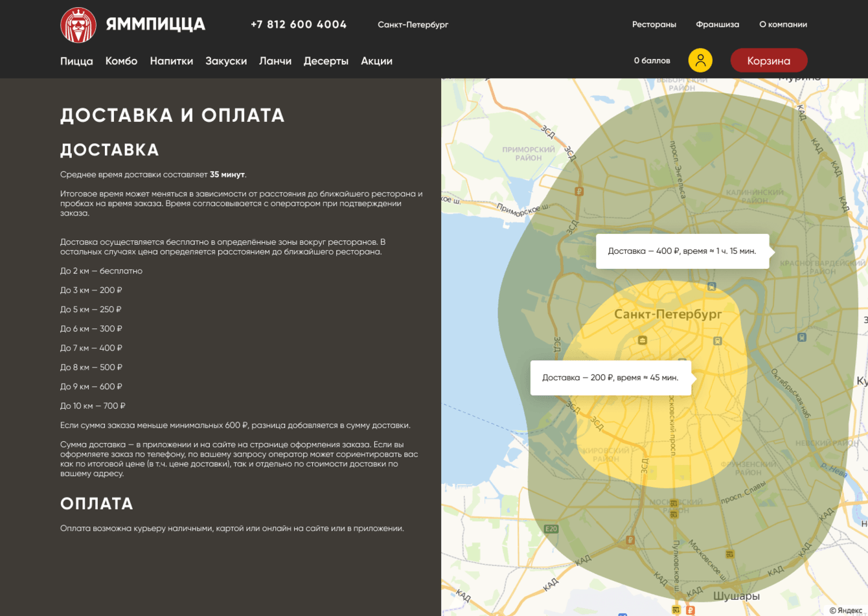The width and height of the screenshot is (868, 616).
Task: Go to the Напитки category
Action: [x=172, y=61]
